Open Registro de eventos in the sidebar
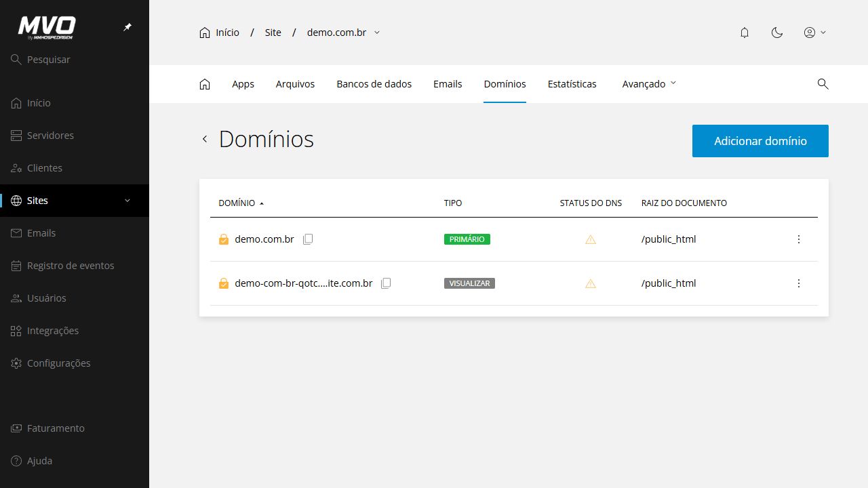 [x=75, y=266]
